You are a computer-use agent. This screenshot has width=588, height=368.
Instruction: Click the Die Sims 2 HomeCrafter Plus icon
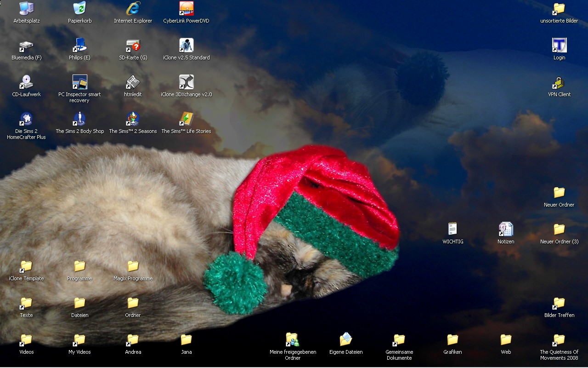point(26,119)
